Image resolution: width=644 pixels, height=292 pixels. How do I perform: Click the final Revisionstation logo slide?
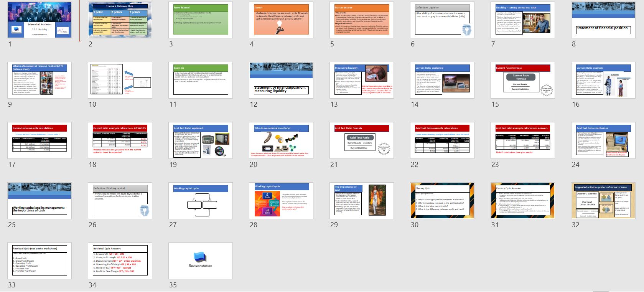click(201, 261)
